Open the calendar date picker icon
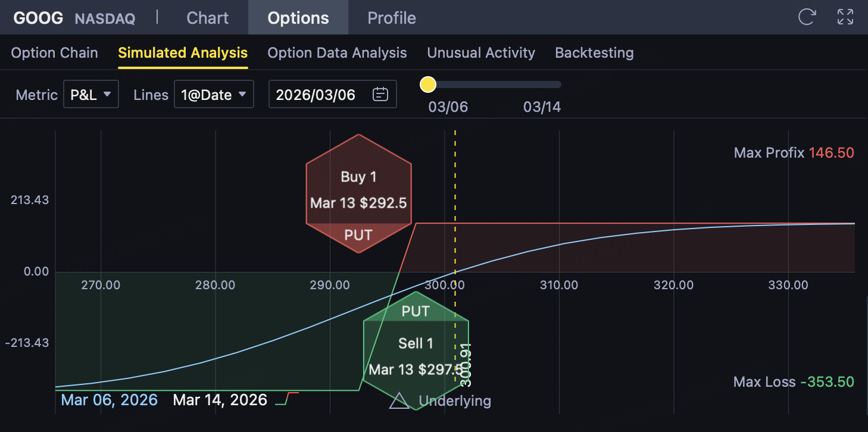This screenshot has height=432, width=868. [380, 94]
